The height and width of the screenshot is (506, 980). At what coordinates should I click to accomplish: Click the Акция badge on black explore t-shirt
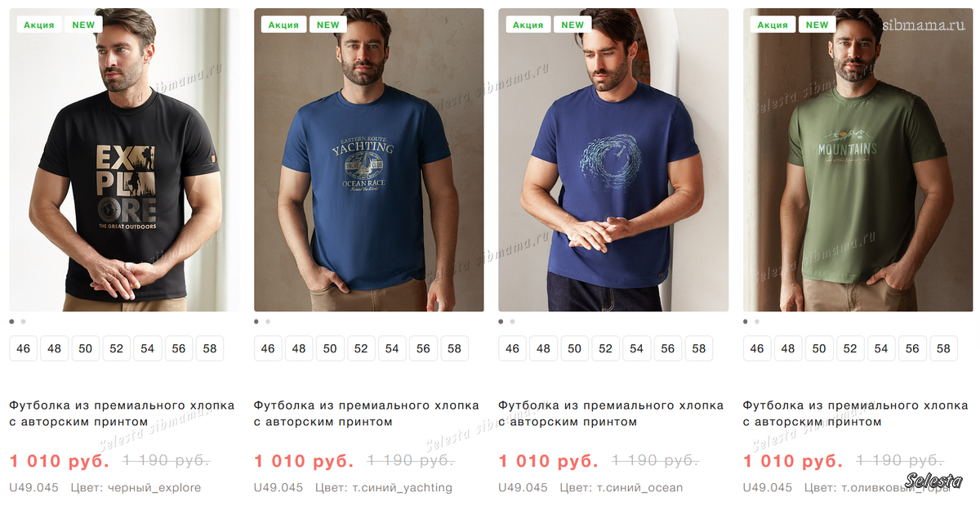(x=38, y=25)
